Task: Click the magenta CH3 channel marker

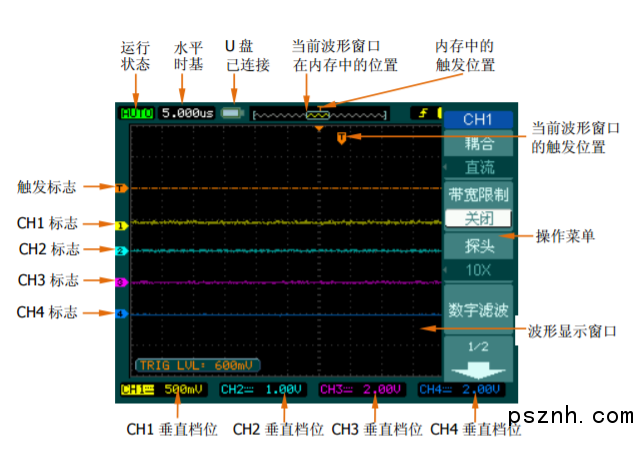Action: 119,283
